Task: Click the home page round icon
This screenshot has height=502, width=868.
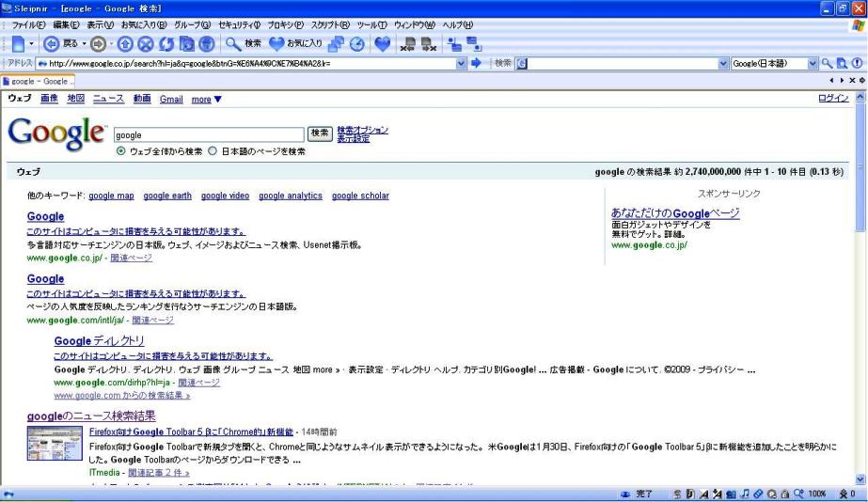Action: tap(207, 44)
